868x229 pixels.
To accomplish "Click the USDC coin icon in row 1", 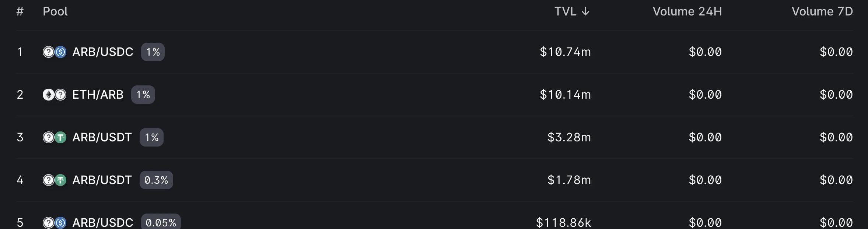I will click(60, 52).
